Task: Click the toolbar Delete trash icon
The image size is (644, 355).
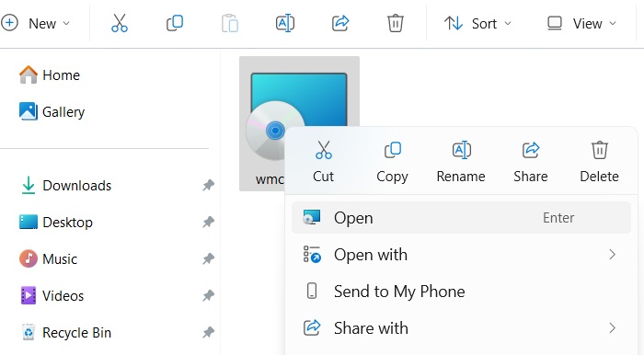Action: [396, 23]
